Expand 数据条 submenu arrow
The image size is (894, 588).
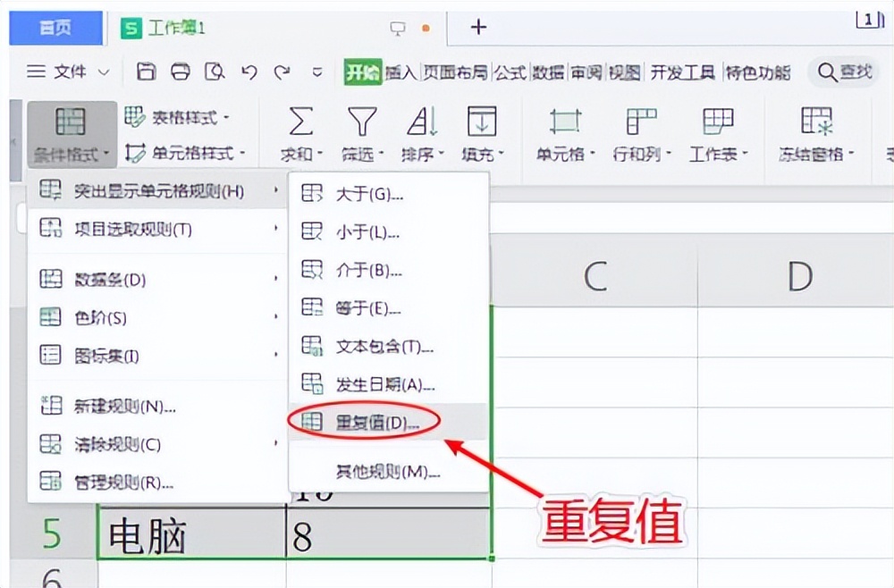(276, 279)
